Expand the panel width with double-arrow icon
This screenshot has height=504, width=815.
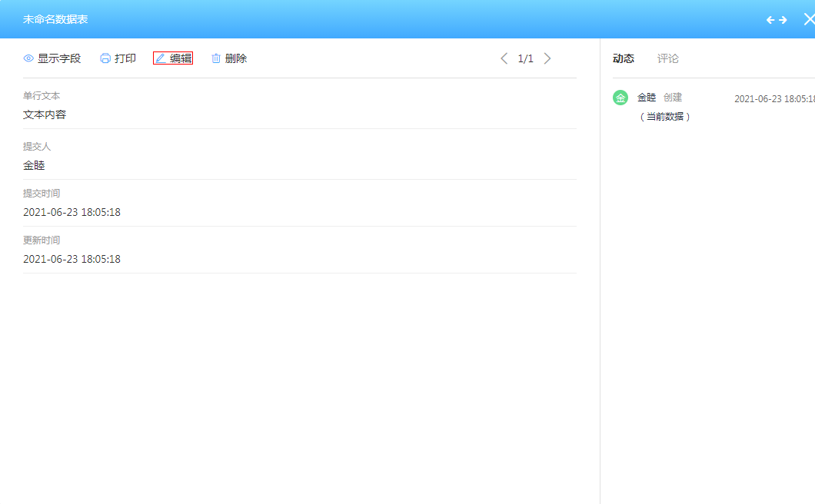777,20
